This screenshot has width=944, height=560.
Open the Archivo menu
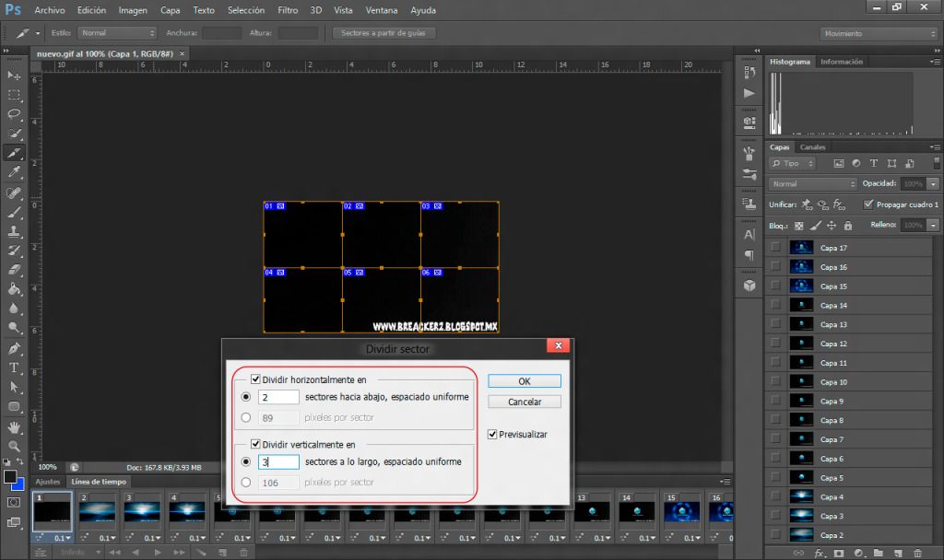50,10
